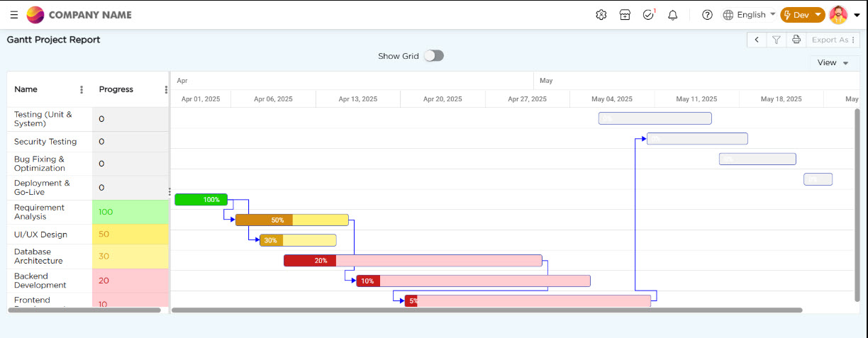Open the settings gear icon
The image size is (868, 338).
pos(601,15)
